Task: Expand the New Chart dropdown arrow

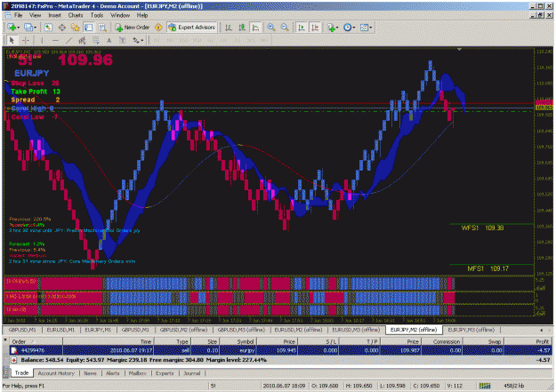Action: click(x=18, y=28)
